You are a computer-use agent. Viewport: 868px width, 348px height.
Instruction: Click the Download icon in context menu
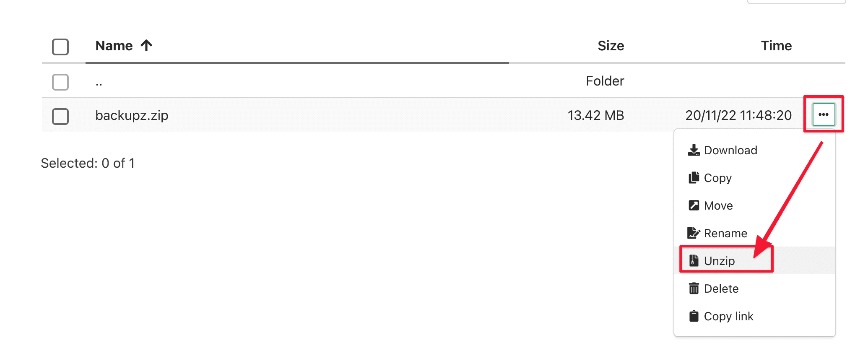click(694, 150)
